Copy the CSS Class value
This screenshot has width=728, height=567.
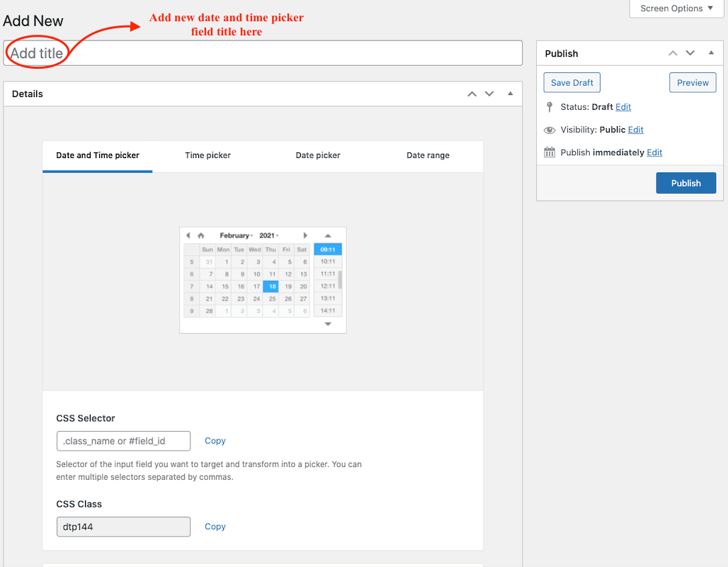pyautogui.click(x=215, y=527)
